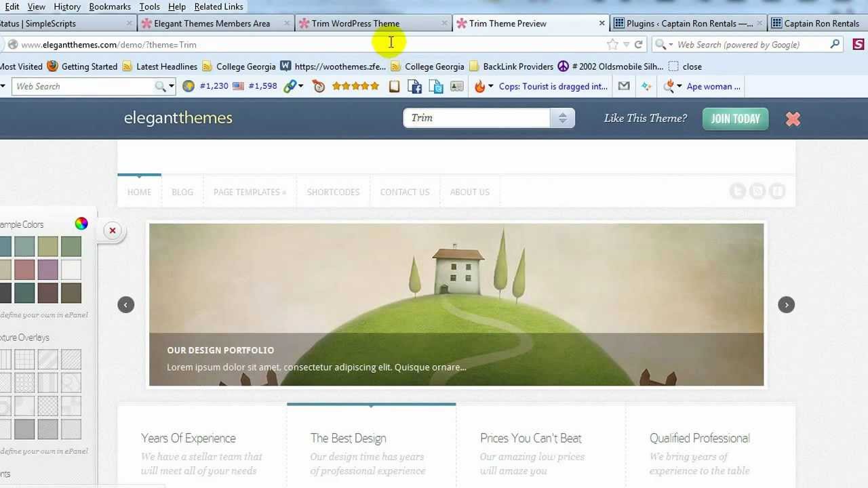Click the Facebook icon in the theme nav bar

pos(777,192)
